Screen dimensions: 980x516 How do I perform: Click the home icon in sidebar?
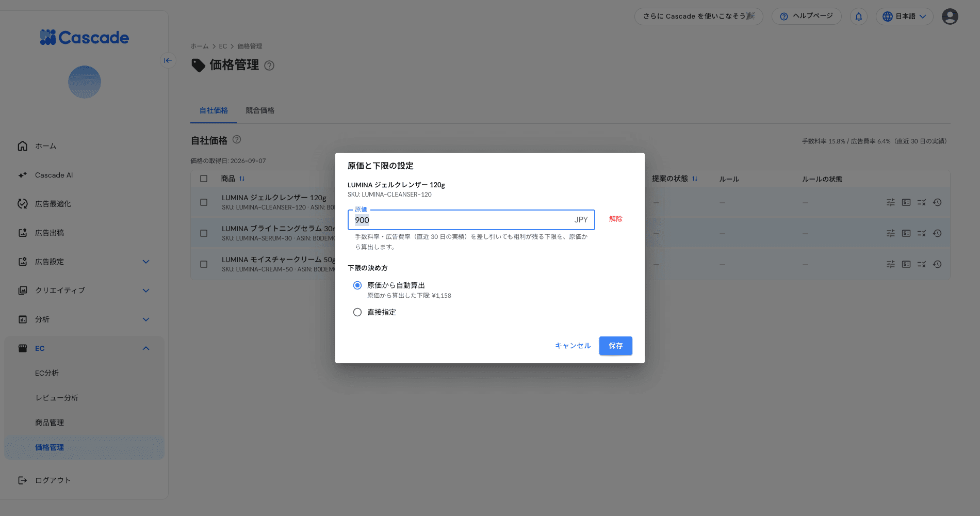point(23,146)
